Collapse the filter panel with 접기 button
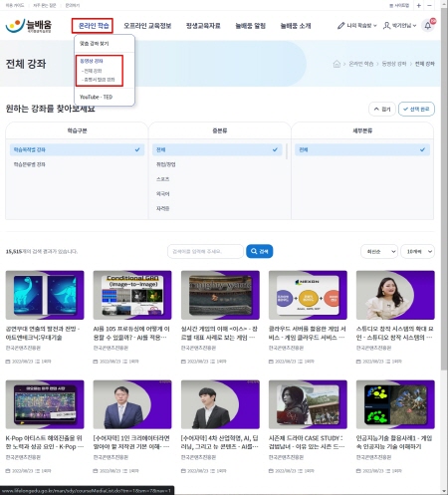Screen dimensions: 448x495 pyautogui.click(x=382, y=109)
